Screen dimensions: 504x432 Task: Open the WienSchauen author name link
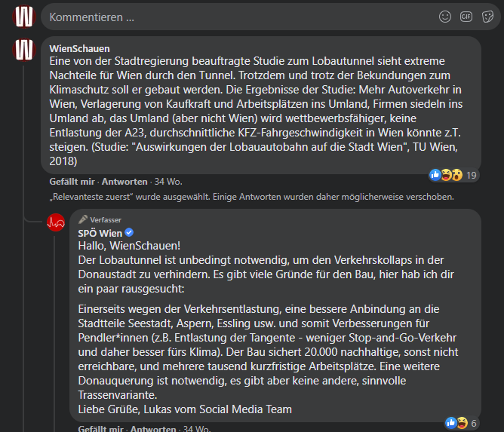click(x=79, y=48)
